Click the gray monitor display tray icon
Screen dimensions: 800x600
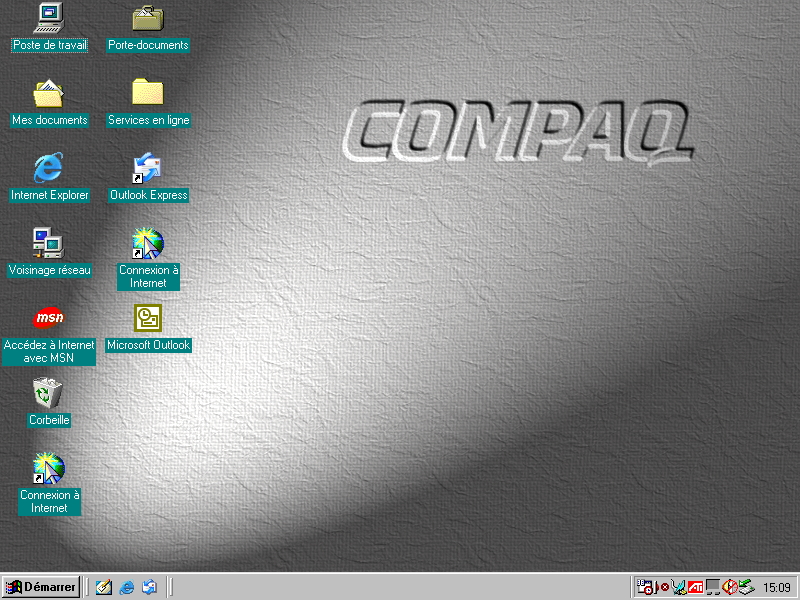point(713,587)
